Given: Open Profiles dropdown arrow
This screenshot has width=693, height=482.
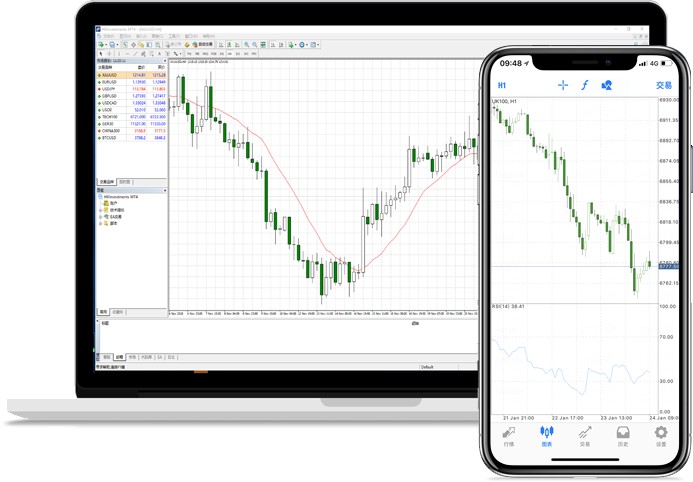Looking at the screenshot, I should tap(118, 45).
